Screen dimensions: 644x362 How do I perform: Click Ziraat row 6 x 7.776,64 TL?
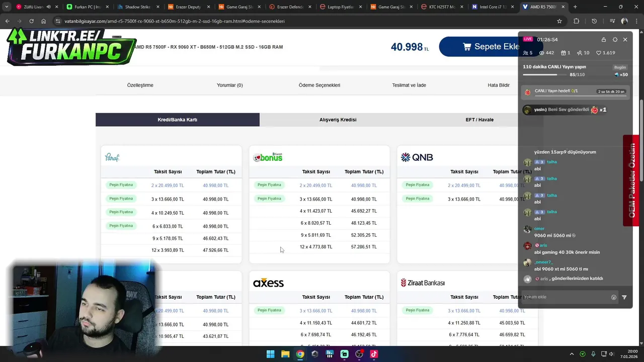coord(468,335)
